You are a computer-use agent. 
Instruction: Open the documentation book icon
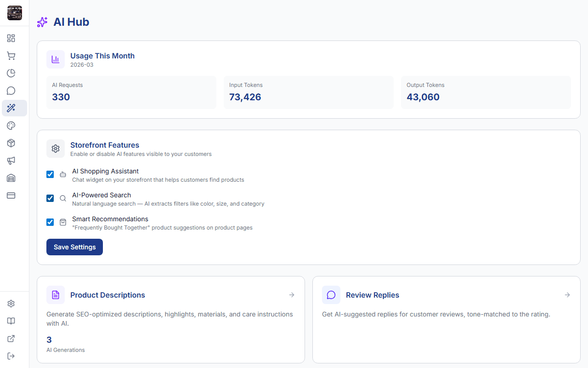click(x=11, y=321)
